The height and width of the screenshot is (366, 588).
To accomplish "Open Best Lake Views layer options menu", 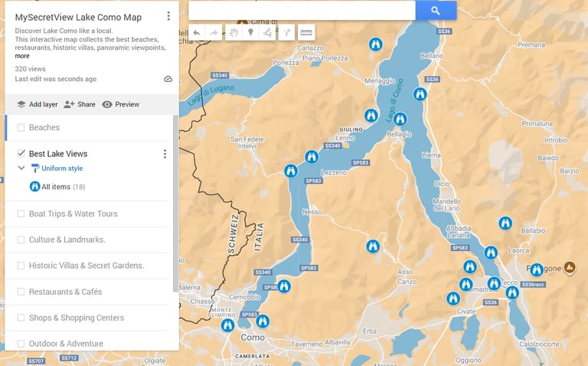I will pos(165,154).
